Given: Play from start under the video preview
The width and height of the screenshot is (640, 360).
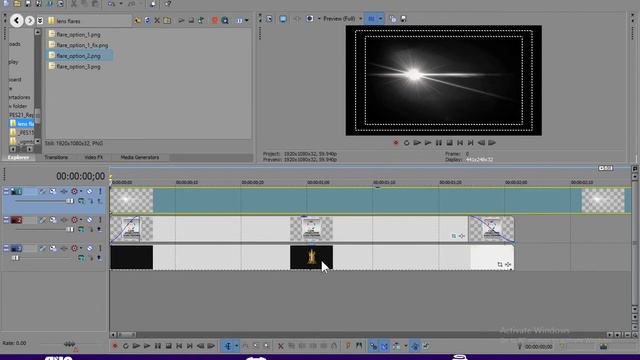Looking at the screenshot, I should pos(417,142).
